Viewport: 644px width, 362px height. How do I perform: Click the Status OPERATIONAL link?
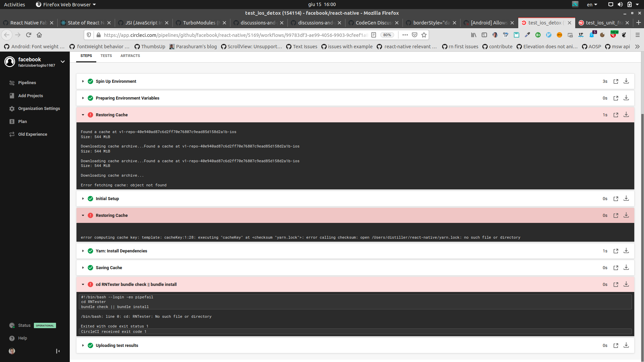click(24, 325)
